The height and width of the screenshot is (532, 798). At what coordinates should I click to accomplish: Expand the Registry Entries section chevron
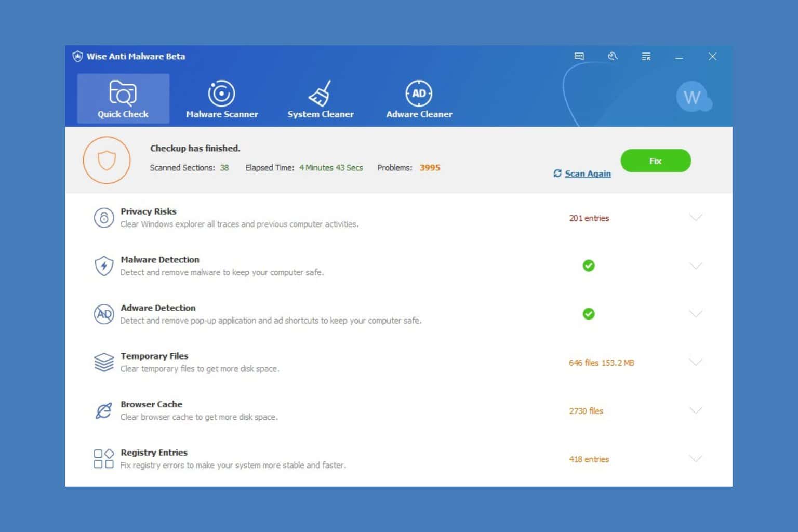(696, 458)
